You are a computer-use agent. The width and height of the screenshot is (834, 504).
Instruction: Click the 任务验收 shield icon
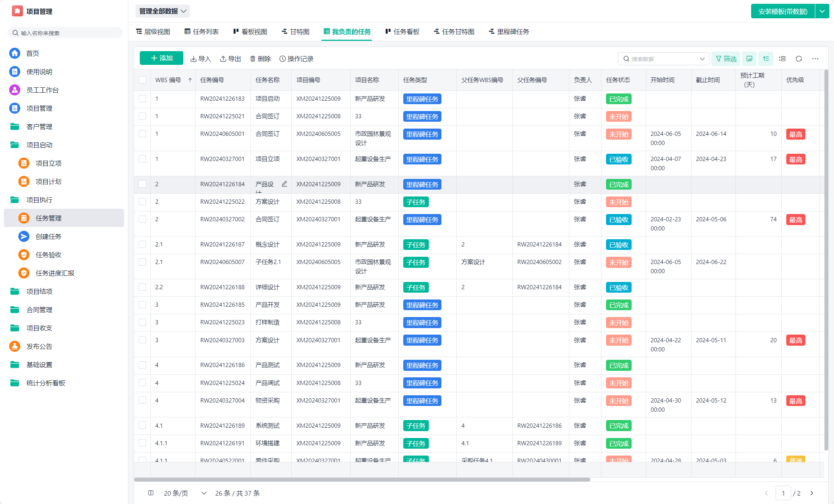click(24, 254)
